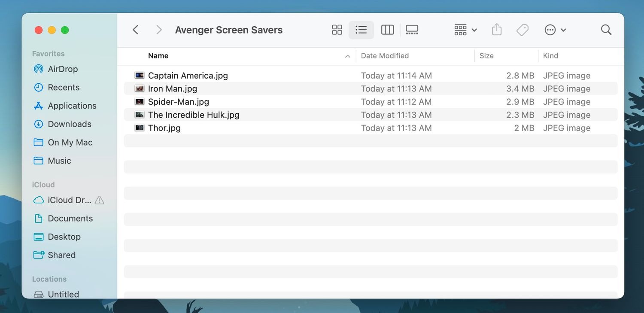Click the Captain America.jpg size 2.8 MB
The height and width of the screenshot is (313, 644).
pyautogui.click(x=520, y=76)
